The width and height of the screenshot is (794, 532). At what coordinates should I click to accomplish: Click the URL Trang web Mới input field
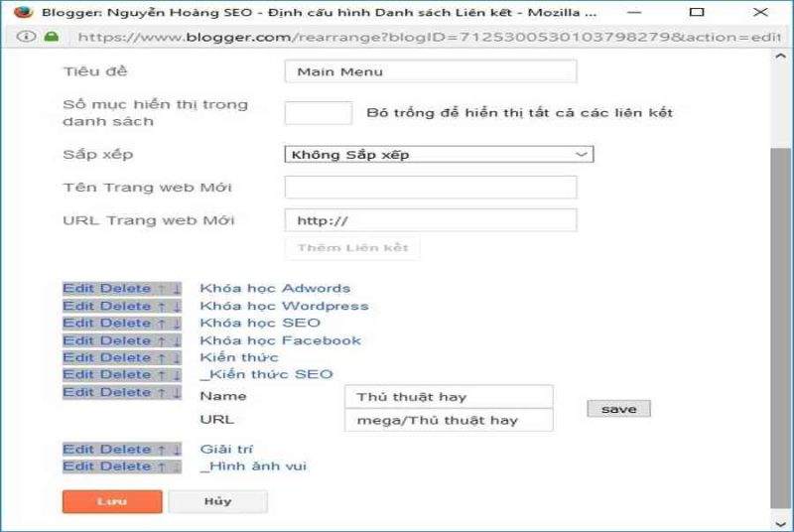pos(430,220)
